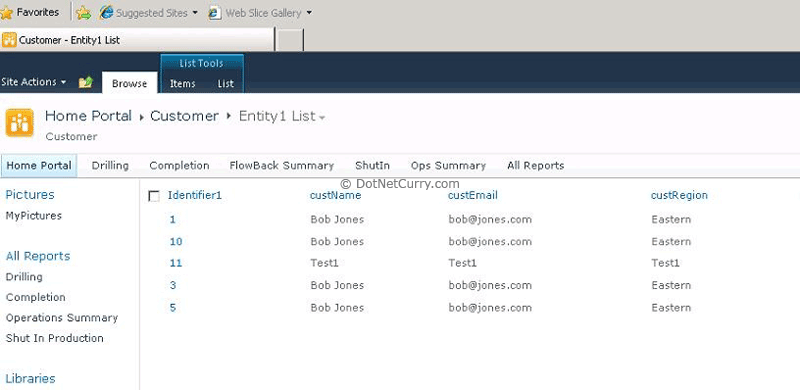Open the Completion top navigation item

coord(180,166)
